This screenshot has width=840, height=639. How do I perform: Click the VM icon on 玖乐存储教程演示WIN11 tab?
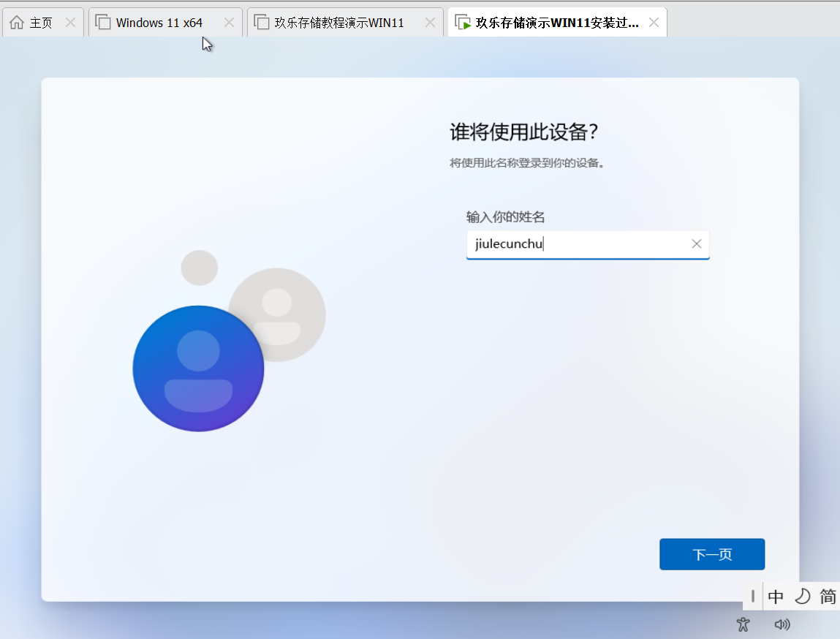tap(262, 22)
